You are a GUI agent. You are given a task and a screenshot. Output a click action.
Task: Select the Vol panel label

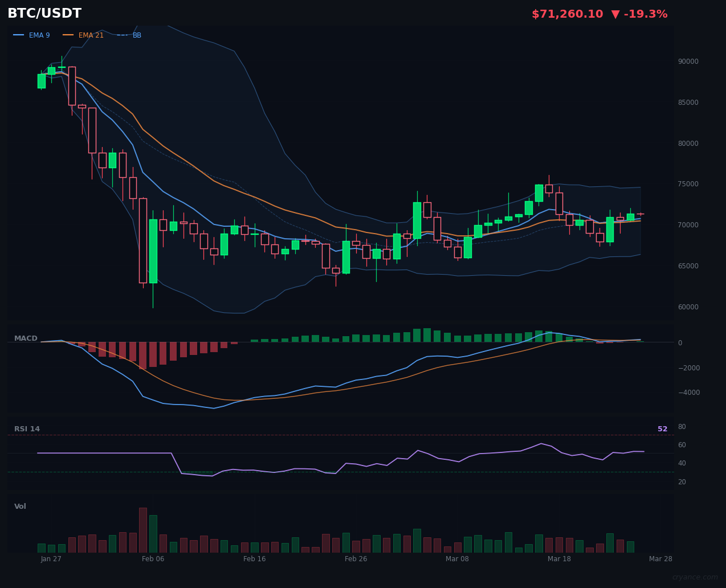(20, 506)
